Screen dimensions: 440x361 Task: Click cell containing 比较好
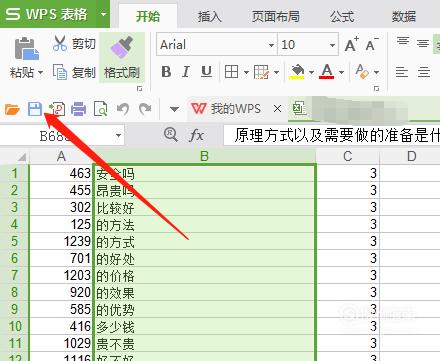click(x=204, y=207)
